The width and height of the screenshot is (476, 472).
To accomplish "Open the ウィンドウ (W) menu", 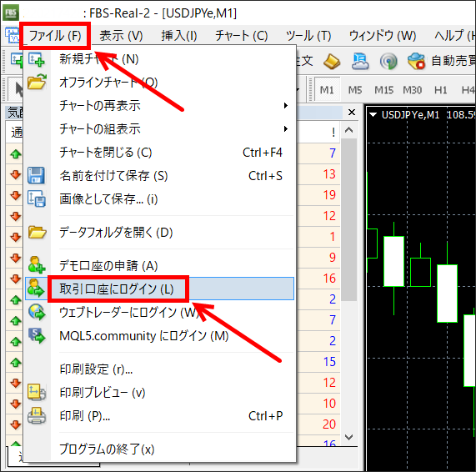I will tap(383, 36).
